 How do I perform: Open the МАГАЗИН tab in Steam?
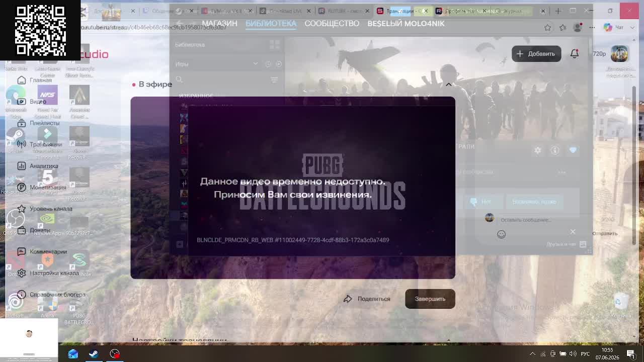219,24
